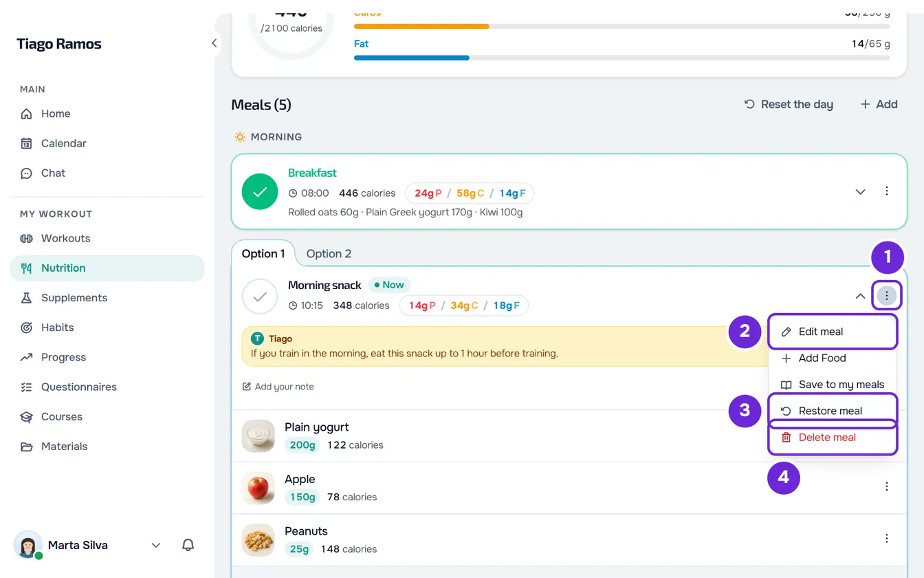This screenshot has width=924, height=578.
Task: Go to Workouts section
Action: click(107, 238)
